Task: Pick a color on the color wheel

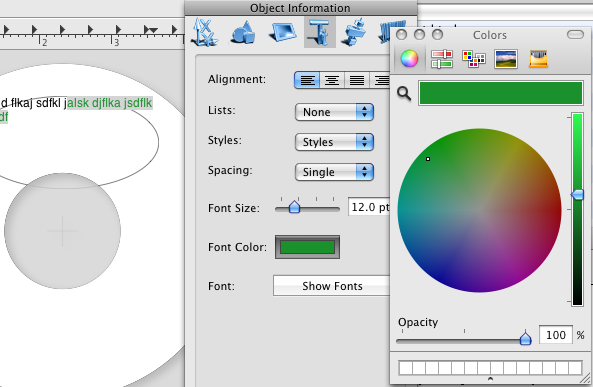Action: [480, 210]
